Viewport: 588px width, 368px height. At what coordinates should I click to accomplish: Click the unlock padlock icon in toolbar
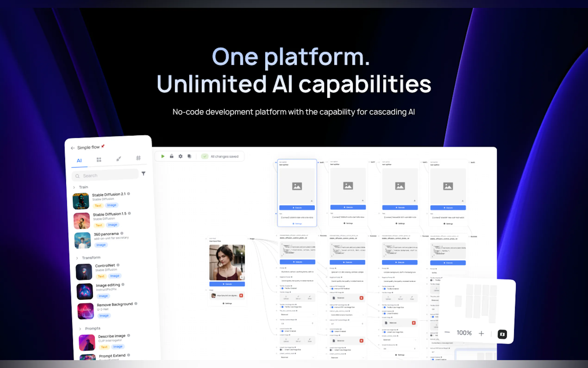[x=172, y=156]
